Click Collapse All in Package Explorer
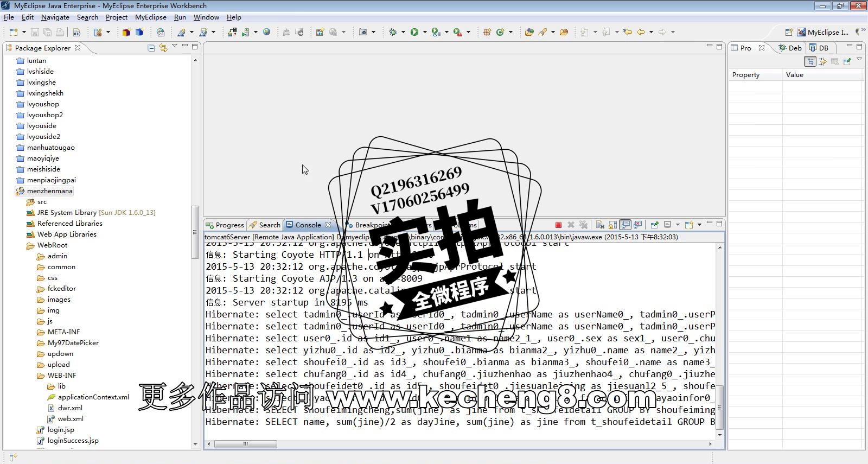 click(x=151, y=48)
